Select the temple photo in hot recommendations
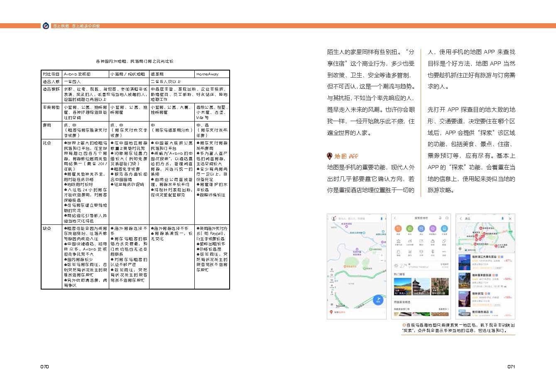 (x=421, y=287)
